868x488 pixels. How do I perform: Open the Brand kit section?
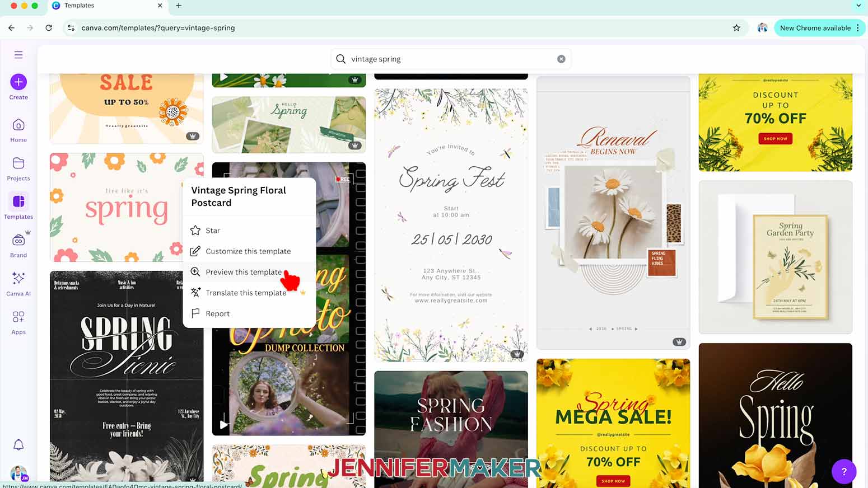[x=18, y=246]
